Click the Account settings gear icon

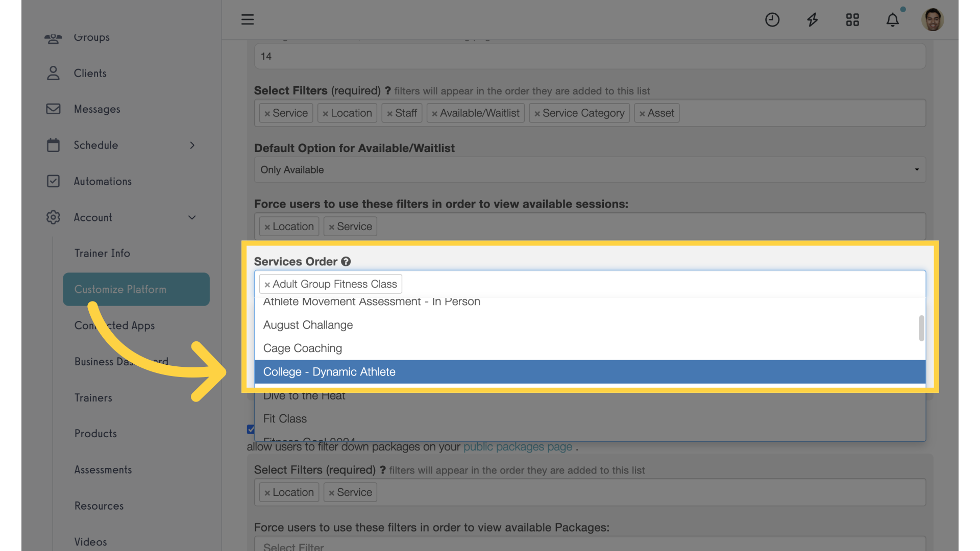click(x=52, y=218)
